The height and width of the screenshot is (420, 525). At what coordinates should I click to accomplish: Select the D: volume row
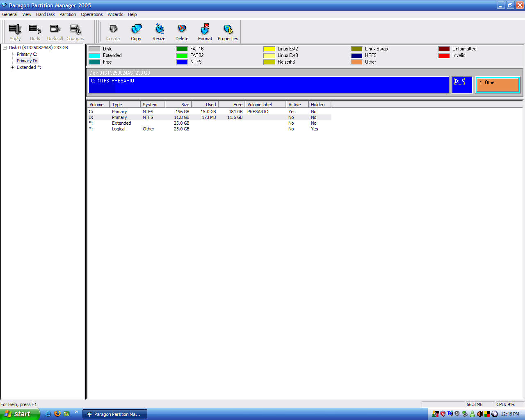point(209,117)
